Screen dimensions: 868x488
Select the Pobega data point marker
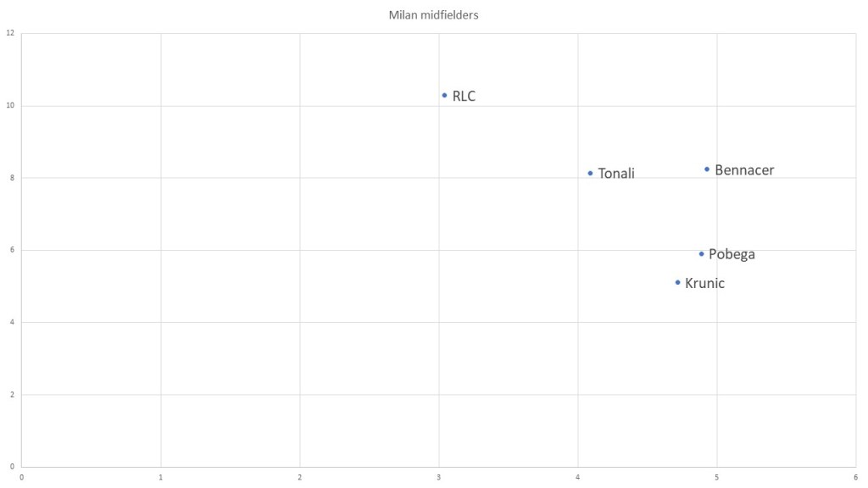701,253
